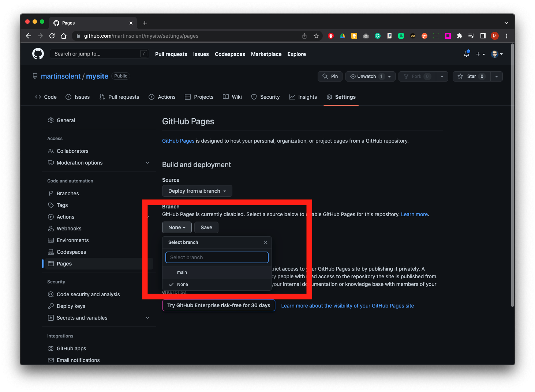Click the GitHub Octocat logo
The width and height of the screenshot is (535, 392).
pos(38,54)
